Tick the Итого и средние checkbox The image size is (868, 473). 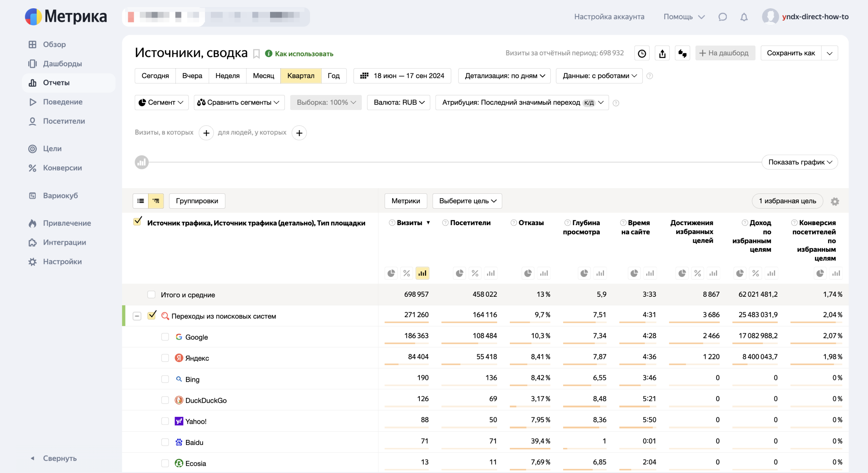(x=151, y=295)
